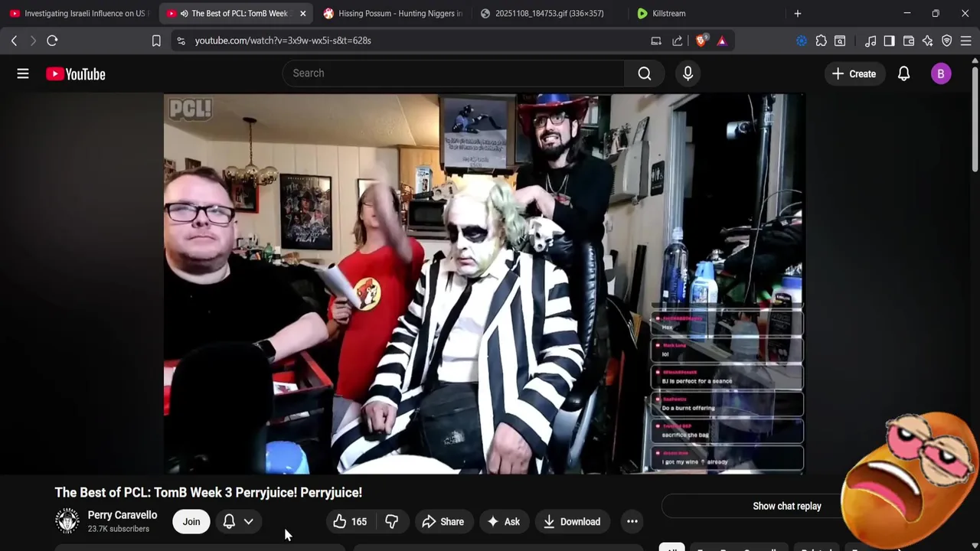Start voice search with the microphone icon
The height and width of the screenshot is (551, 980).
pos(688,73)
